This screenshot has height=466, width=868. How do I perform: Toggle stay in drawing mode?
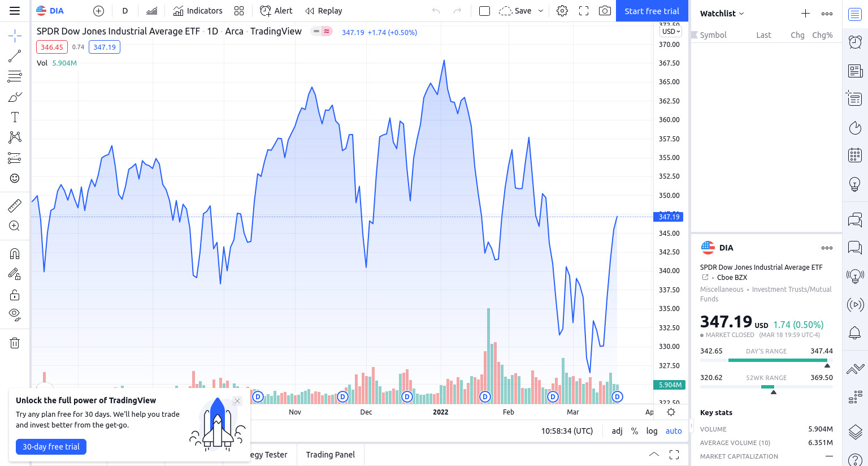[15, 274]
